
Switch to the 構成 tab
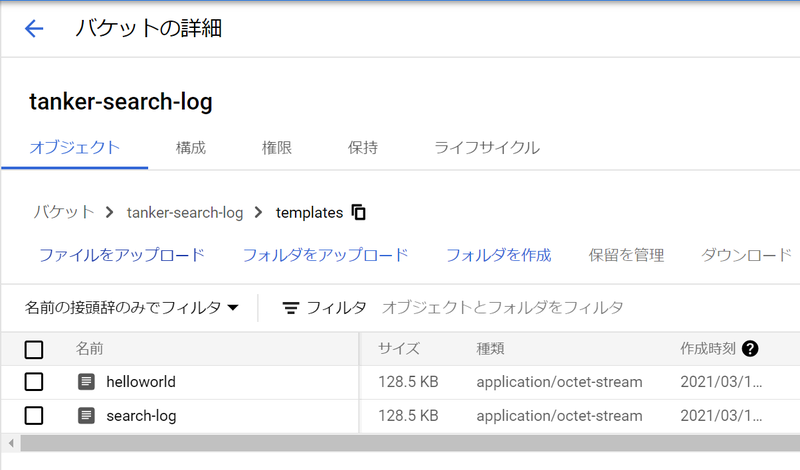pyautogui.click(x=191, y=147)
